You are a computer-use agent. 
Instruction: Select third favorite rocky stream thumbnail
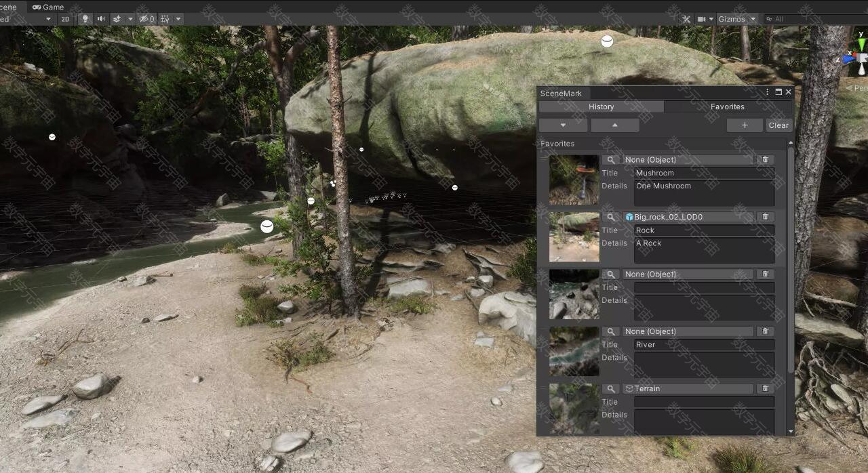coord(574,294)
